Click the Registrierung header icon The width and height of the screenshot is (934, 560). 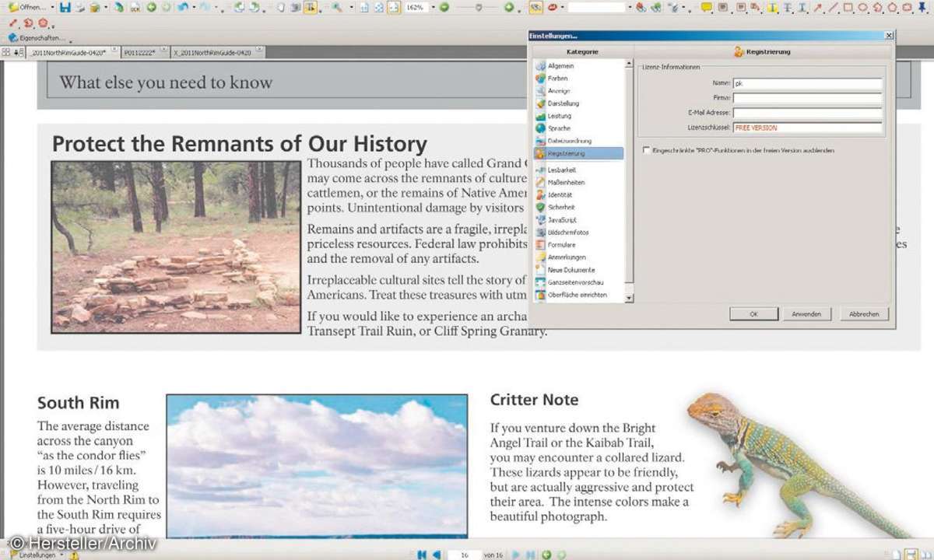point(739,51)
